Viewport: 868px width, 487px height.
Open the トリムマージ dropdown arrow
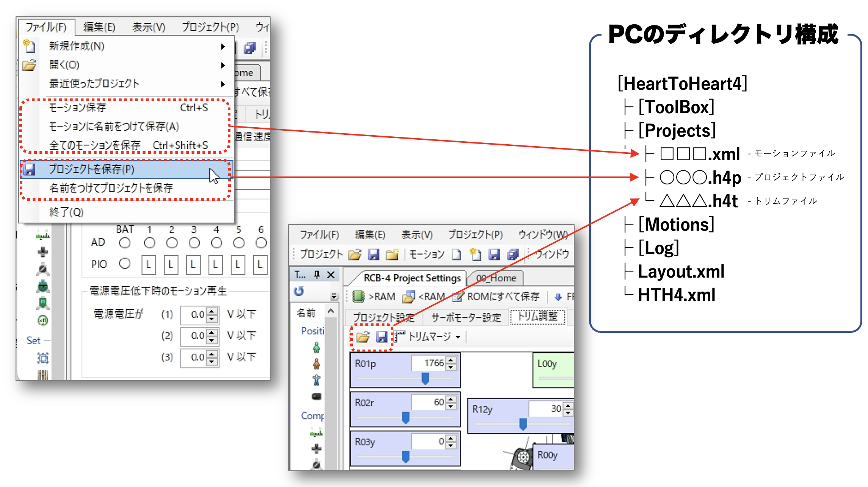click(458, 337)
